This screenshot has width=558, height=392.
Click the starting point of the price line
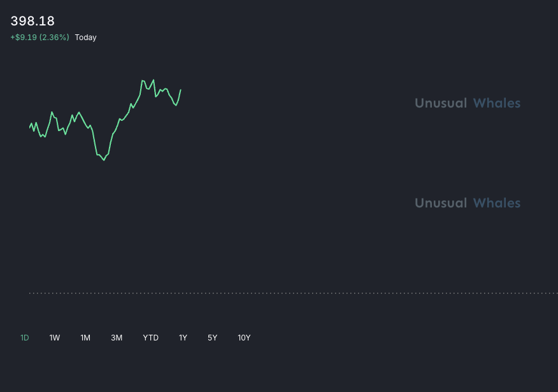(30, 127)
